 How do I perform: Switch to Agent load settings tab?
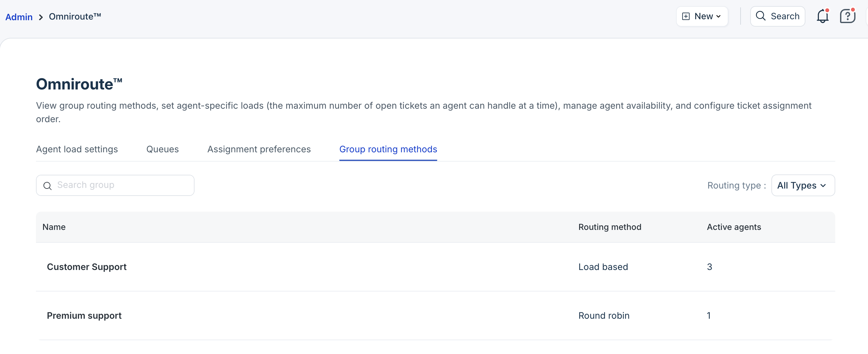pos(77,149)
